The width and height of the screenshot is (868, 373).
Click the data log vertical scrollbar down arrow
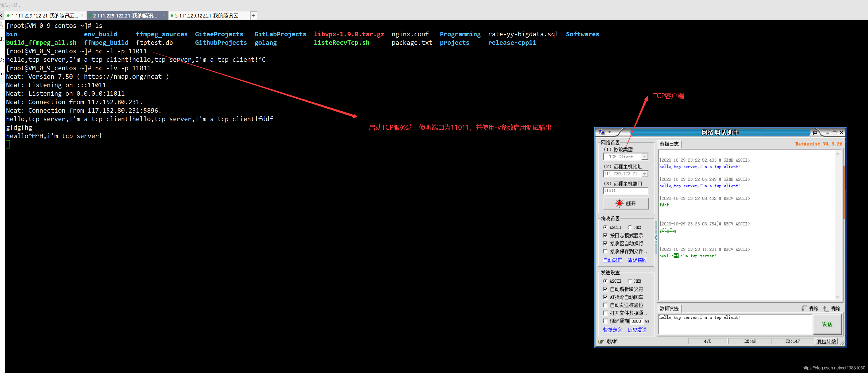[837, 297]
